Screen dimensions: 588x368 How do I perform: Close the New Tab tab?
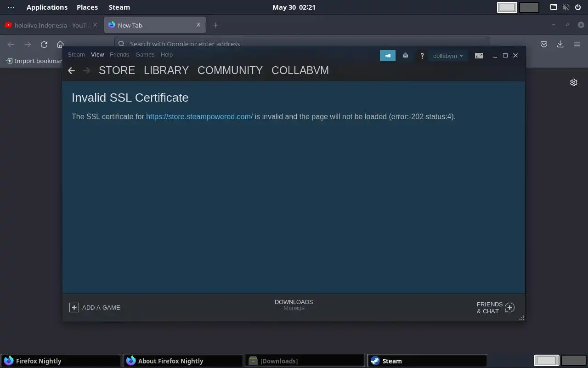(198, 25)
